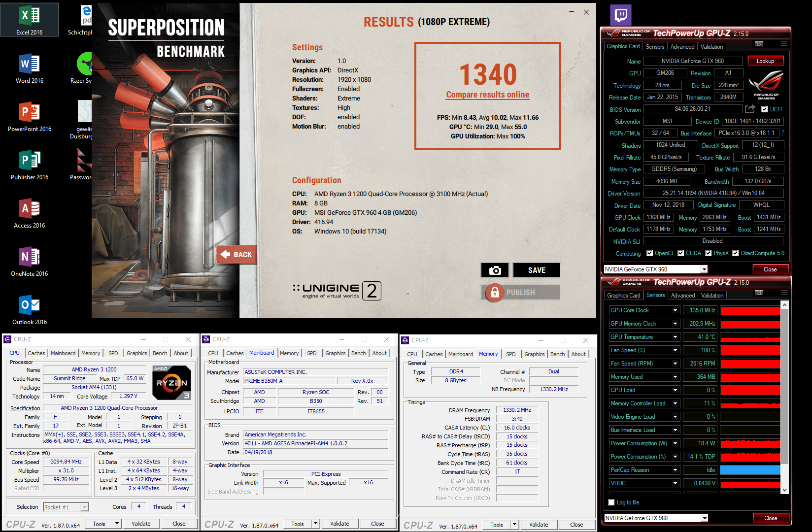Toggle the UEFI checkbox in GPU-Z
Viewport: 812px width, 532px height.
[764, 109]
